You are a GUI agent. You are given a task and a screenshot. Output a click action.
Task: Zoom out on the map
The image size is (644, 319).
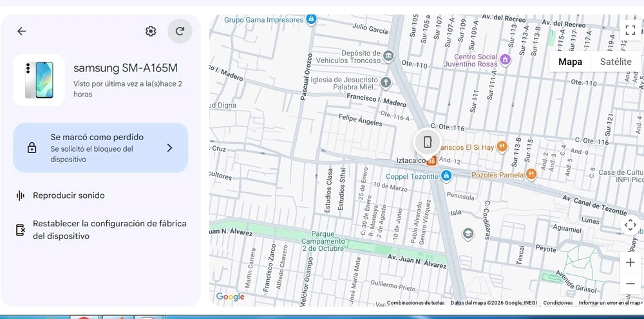(630, 284)
